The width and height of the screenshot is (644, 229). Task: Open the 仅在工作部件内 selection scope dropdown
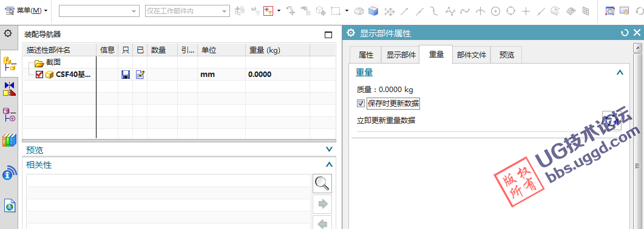tap(188, 11)
